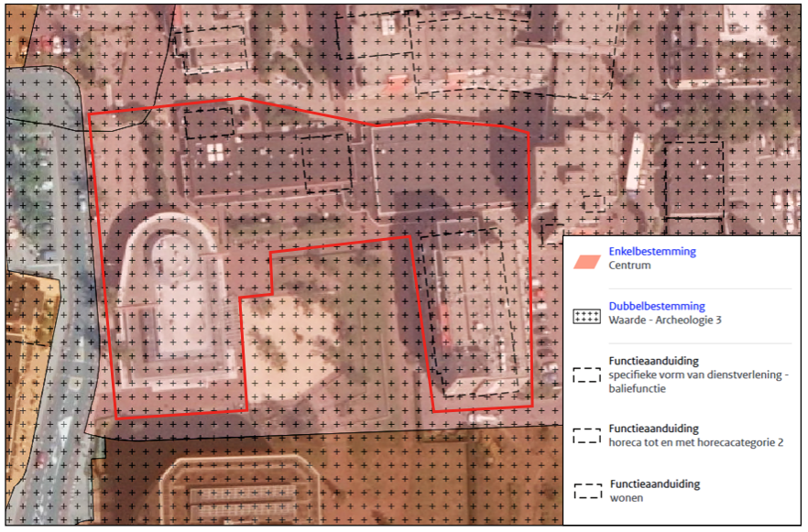The height and width of the screenshot is (532, 808).
Task: Click the dashed icon beside wonen entry
Action: tap(588, 492)
